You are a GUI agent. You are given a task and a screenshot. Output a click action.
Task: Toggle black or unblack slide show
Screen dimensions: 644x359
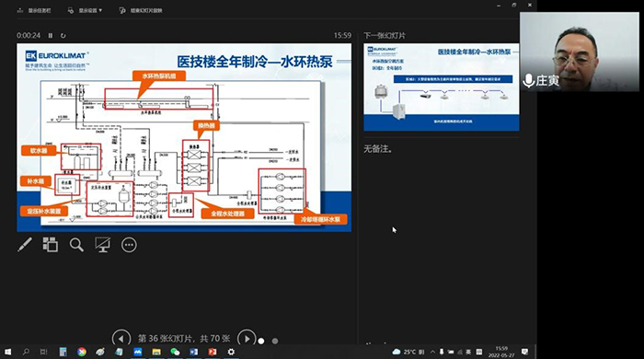[103, 245]
